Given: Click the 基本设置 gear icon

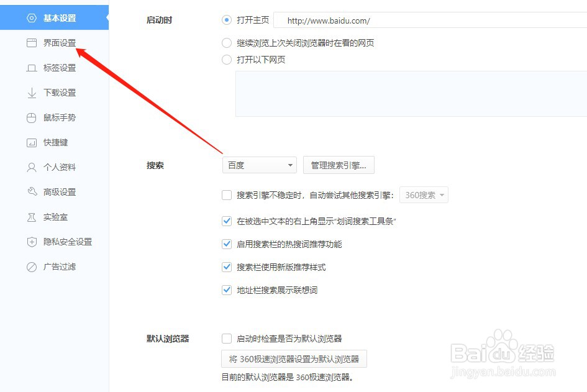Looking at the screenshot, I should [x=32, y=18].
